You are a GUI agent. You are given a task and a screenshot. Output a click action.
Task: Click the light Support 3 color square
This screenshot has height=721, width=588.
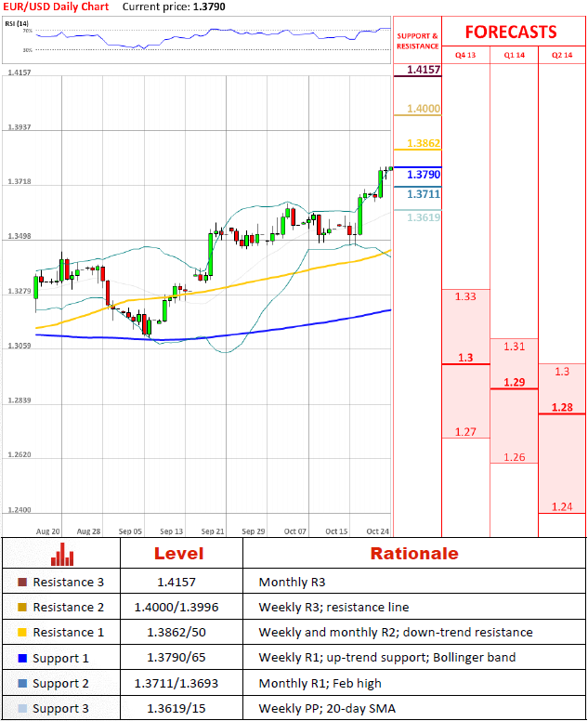tap(22, 708)
